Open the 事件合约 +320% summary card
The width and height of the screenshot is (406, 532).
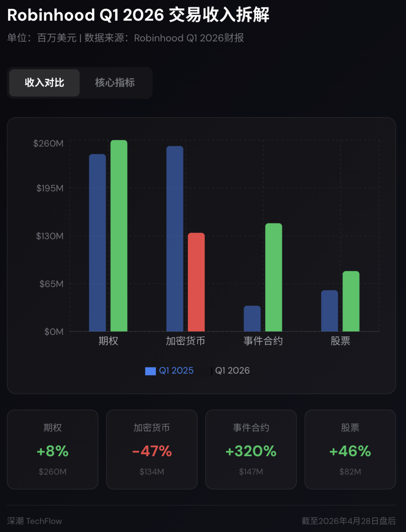pos(251,449)
